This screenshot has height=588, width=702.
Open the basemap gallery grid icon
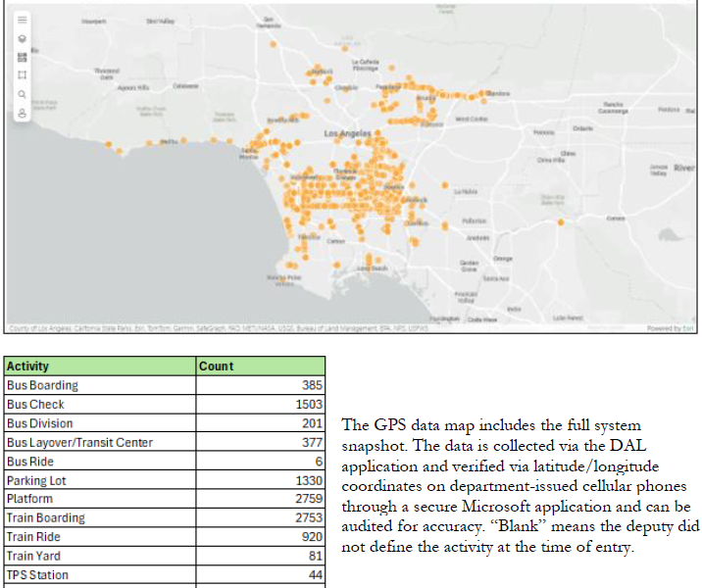[x=22, y=57]
